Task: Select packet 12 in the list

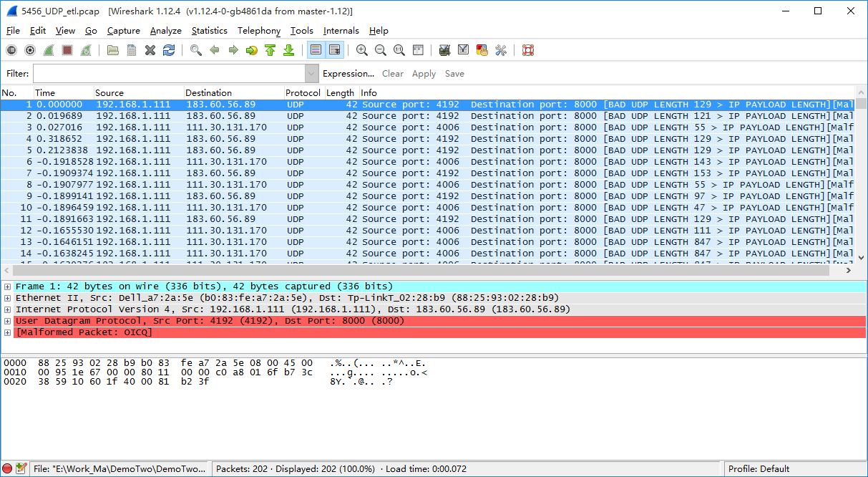Action: tap(428, 231)
